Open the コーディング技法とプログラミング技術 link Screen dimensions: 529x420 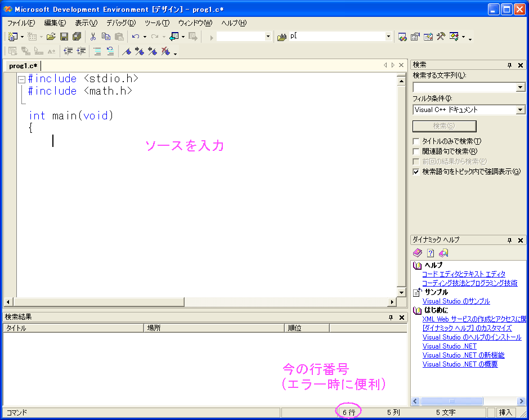(469, 283)
